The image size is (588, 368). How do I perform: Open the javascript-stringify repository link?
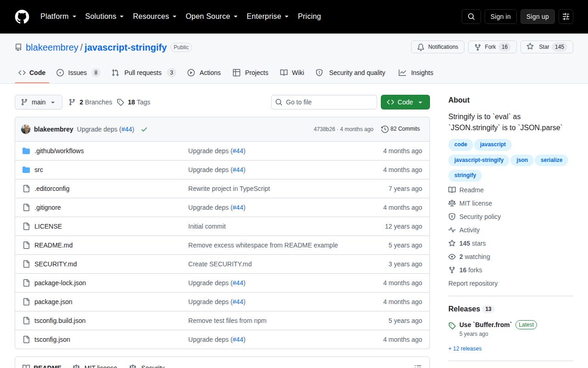click(x=125, y=47)
